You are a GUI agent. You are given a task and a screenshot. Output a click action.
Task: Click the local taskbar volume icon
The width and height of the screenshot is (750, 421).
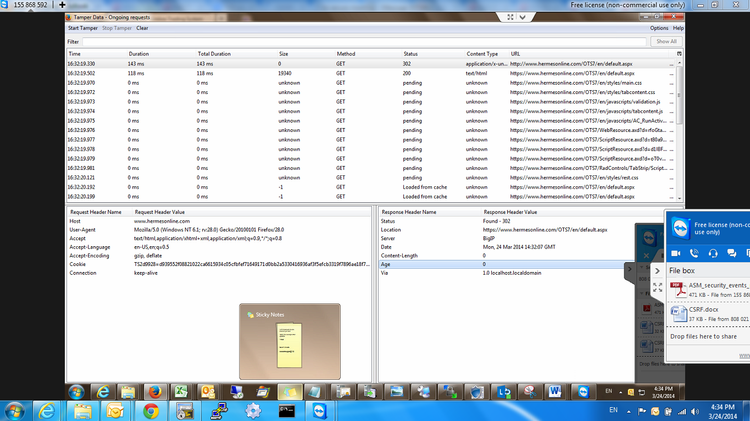(x=695, y=411)
